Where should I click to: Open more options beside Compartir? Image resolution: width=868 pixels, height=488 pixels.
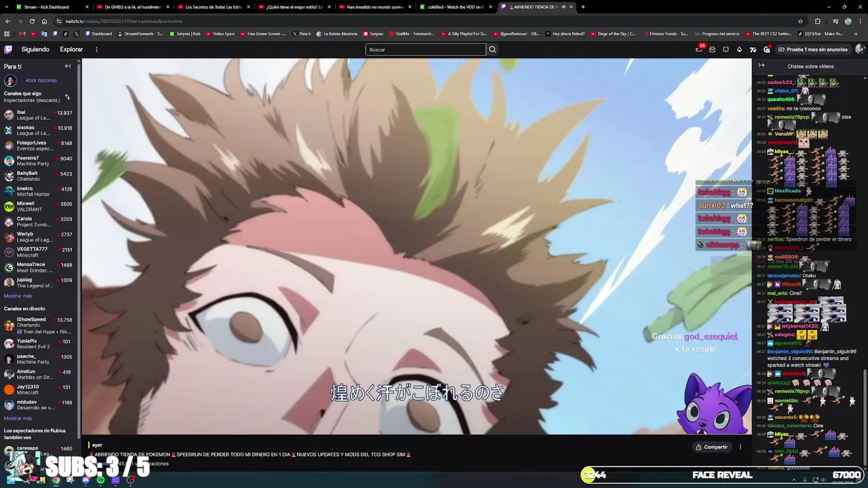(741, 447)
